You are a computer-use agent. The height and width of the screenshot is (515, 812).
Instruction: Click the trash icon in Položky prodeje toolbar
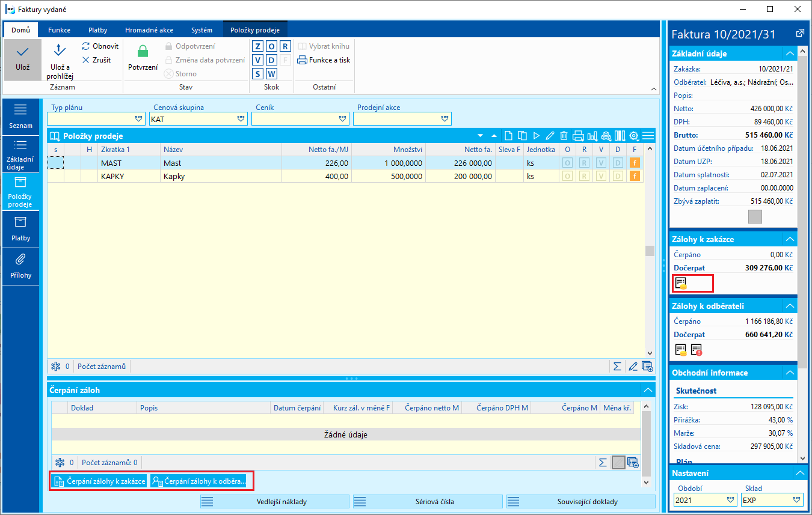(564, 136)
